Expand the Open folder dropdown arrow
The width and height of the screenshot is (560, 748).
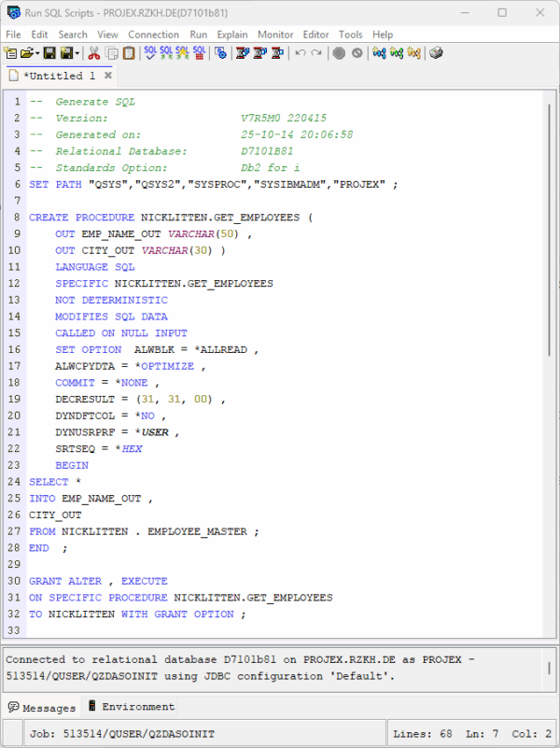[36, 53]
